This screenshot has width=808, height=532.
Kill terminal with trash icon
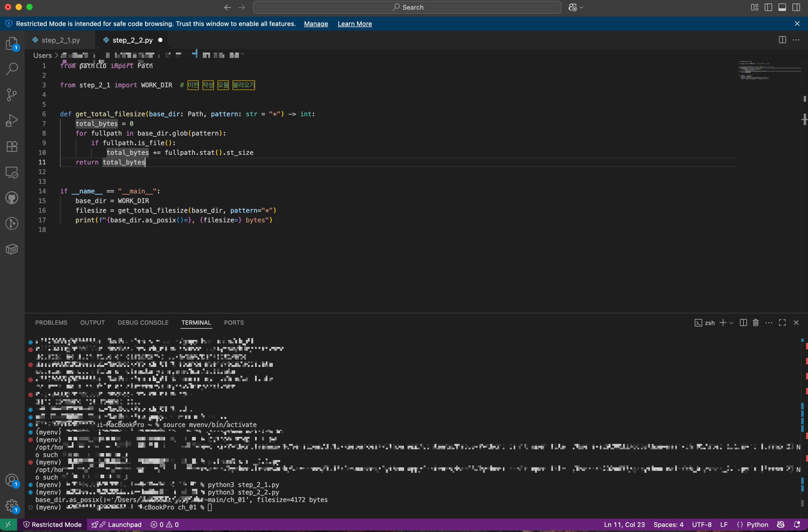(755, 322)
